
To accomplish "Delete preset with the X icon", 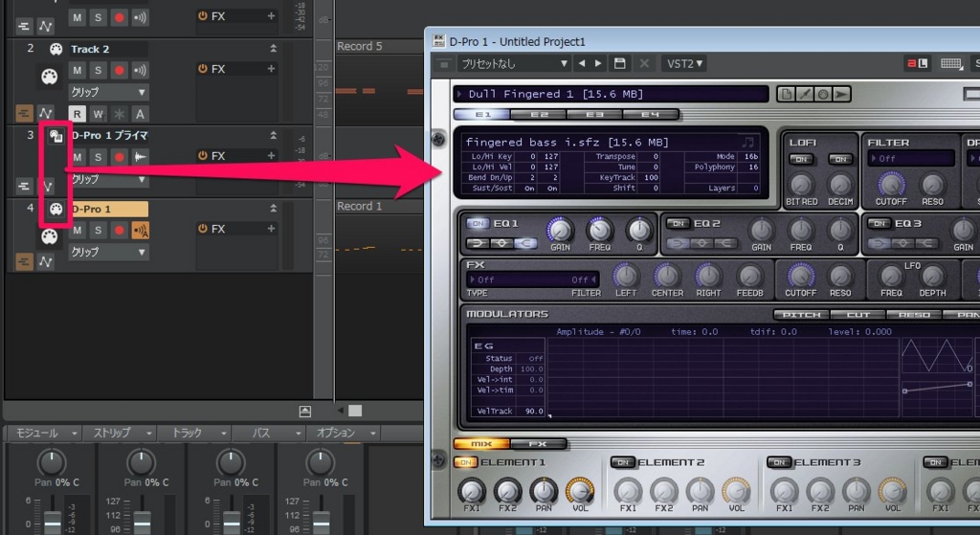I will (644, 63).
